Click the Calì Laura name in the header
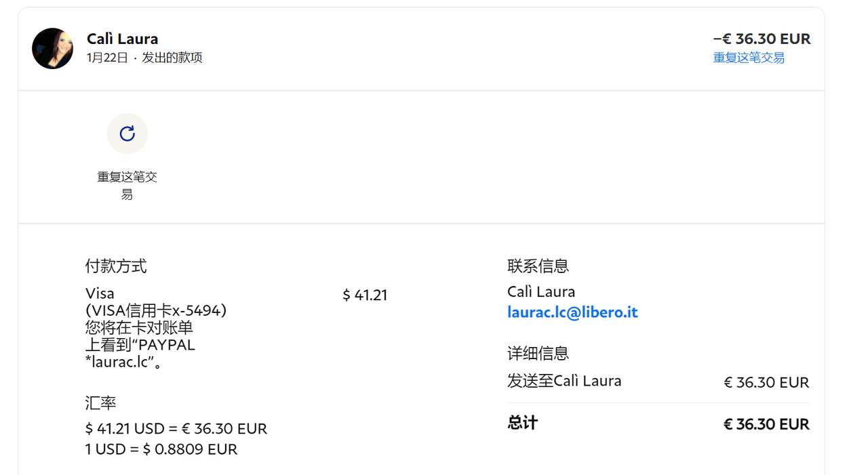Screen dimensions: 868x475 click(x=122, y=39)
